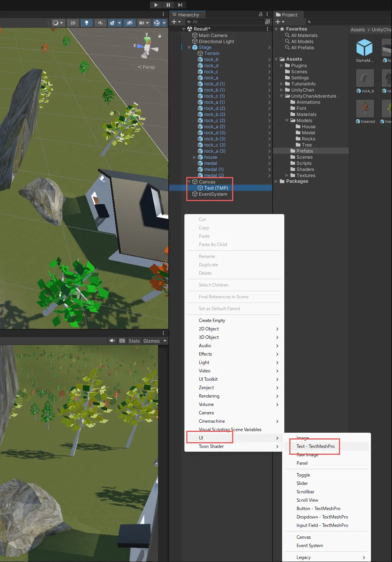The image size is (392, 562).
Task: Select Create Empty in the context menu
Action: (x=212, y=320)
